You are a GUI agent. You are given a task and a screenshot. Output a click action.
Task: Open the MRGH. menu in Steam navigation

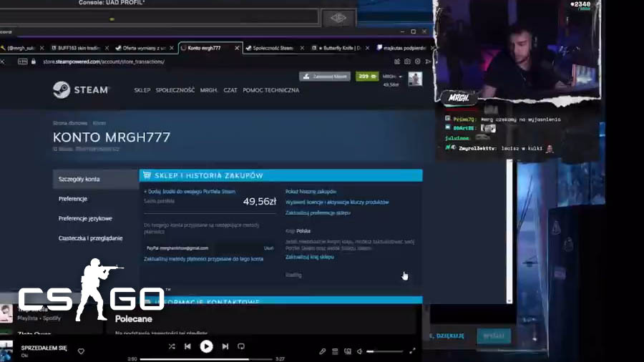209,90
